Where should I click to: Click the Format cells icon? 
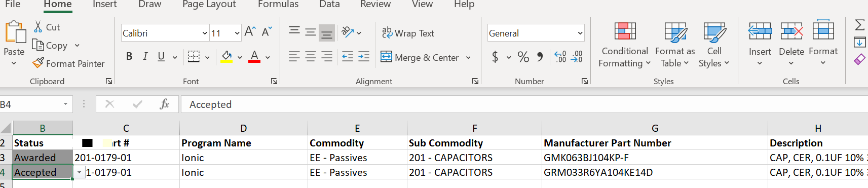pyautogui.click(x=823, y=31)
